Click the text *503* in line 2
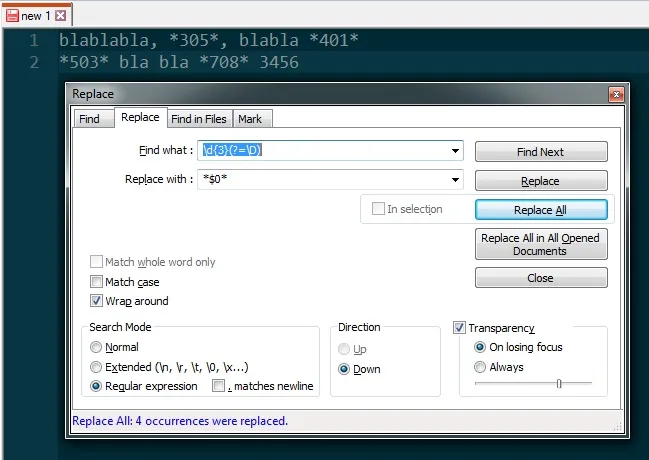This screenshot has height=460, width=649. [x=84, y=63]
